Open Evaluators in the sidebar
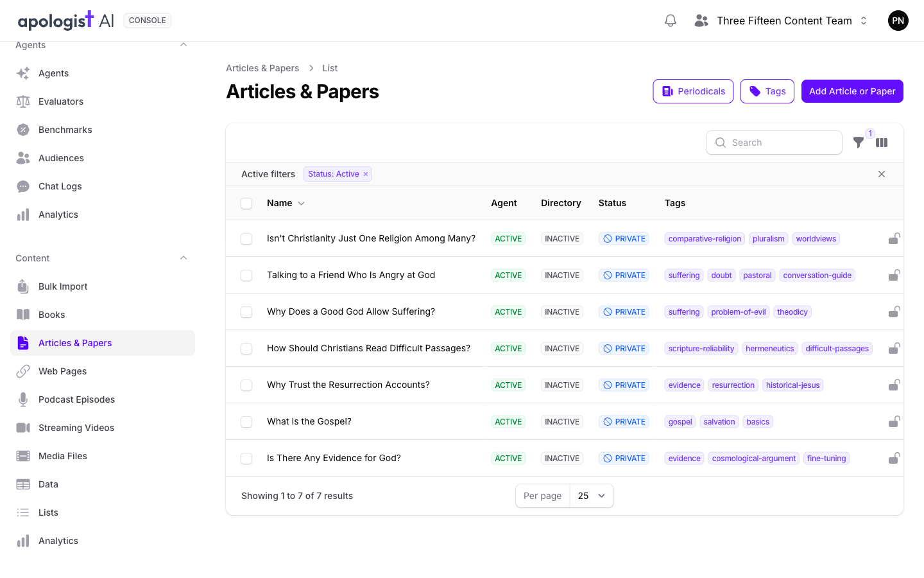 click(103, 101)
